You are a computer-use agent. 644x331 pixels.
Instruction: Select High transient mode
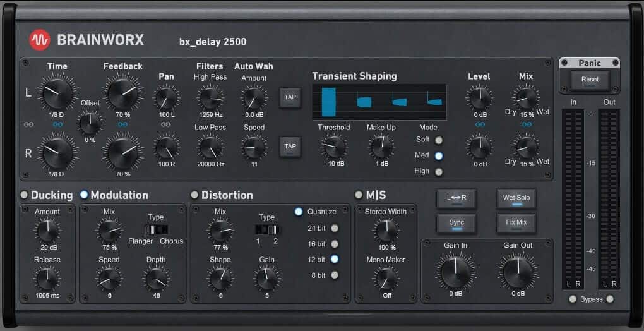click(439, 172)
